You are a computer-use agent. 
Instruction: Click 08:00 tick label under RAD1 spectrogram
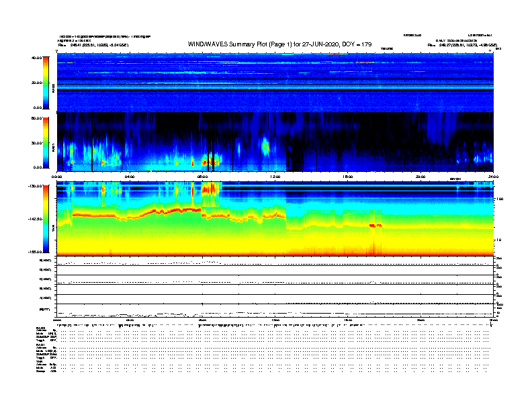click(202, 177)
